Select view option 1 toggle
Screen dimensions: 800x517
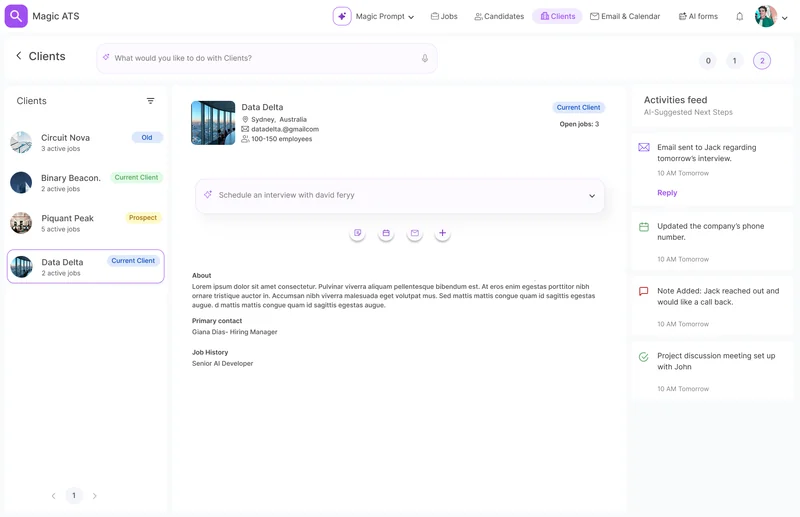pos(734,61)
